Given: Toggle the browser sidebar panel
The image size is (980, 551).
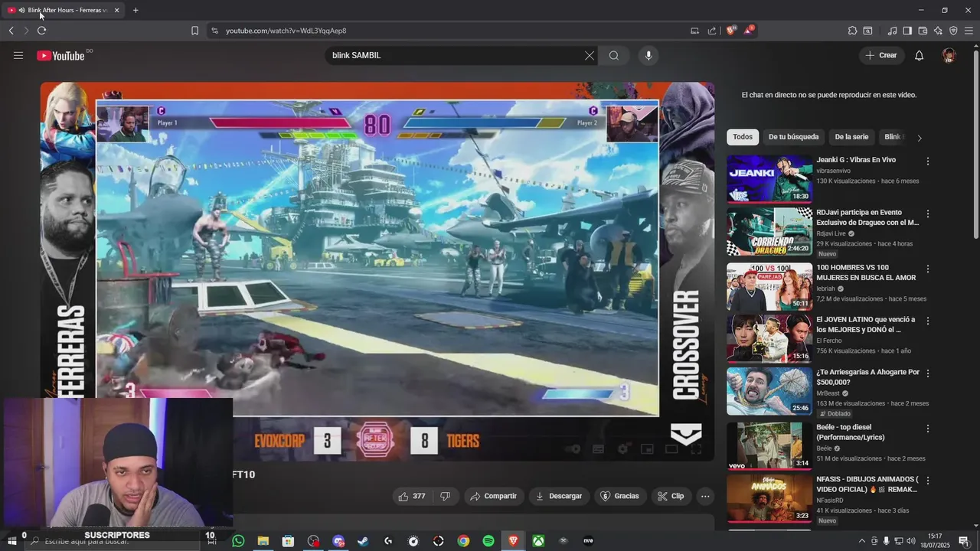Looking at the screenshot, I should point(907,31).
